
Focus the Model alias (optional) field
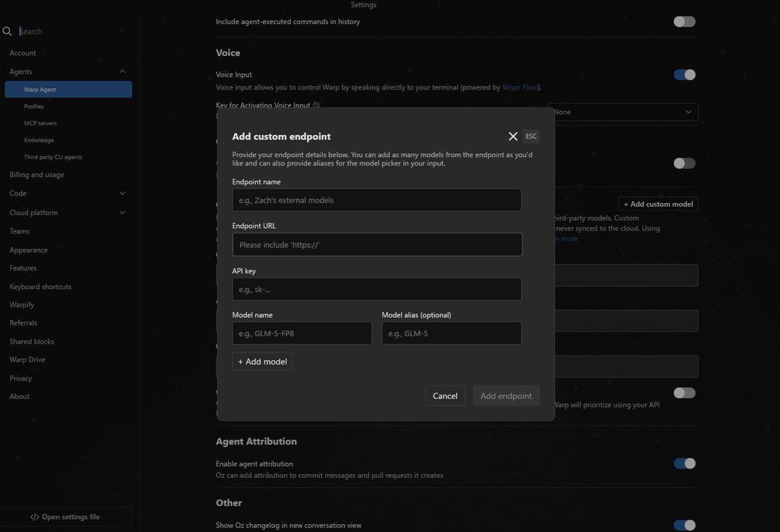[x=452, y=333]
